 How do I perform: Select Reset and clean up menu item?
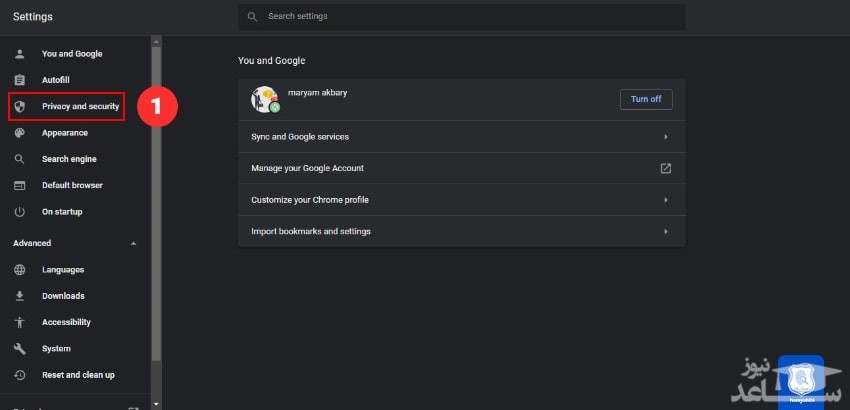click(x=78, y=375)
